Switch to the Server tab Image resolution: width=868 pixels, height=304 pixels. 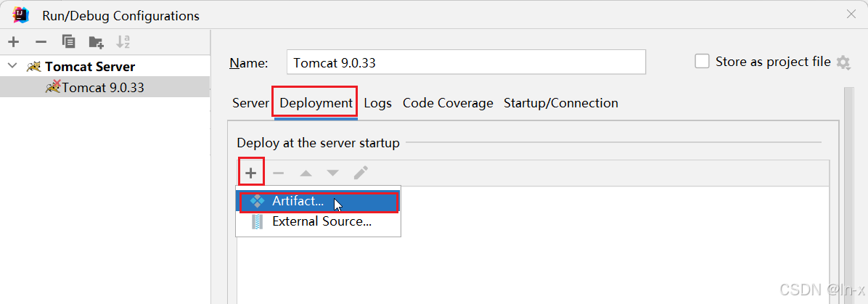251,103
